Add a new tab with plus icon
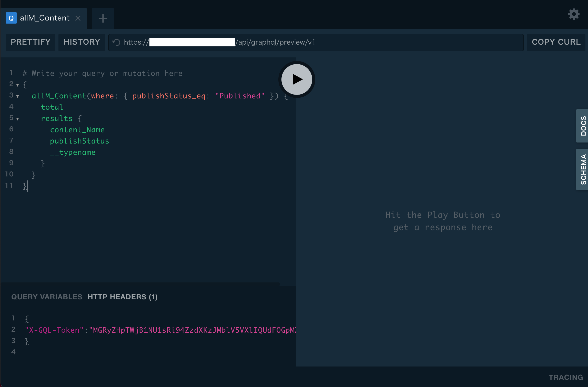The width and height of the screenshot is (588, 387). [x=103, y=18]
